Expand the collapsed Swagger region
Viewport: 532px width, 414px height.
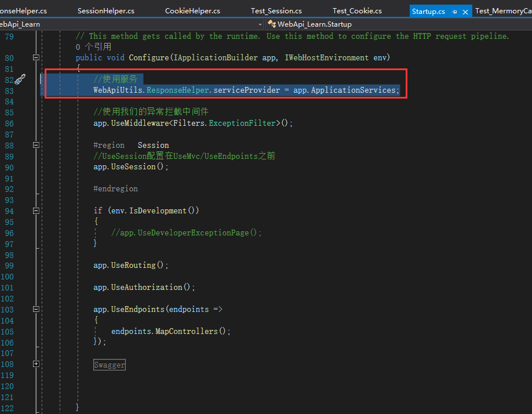(x=35, y=364)
